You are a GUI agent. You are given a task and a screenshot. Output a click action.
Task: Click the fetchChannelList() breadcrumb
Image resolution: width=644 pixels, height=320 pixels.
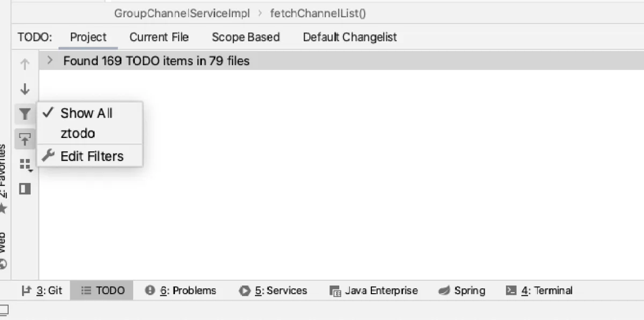[318, 13]
